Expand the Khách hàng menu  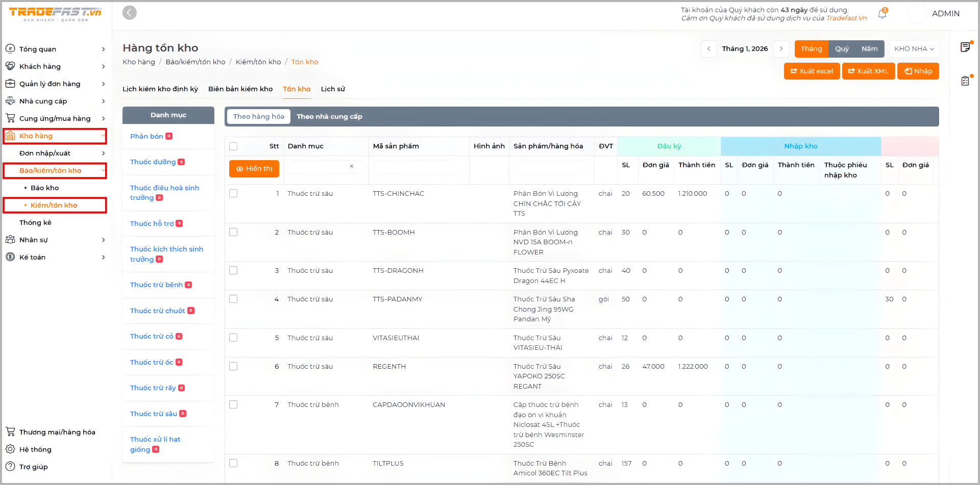[x=55, y=66]
